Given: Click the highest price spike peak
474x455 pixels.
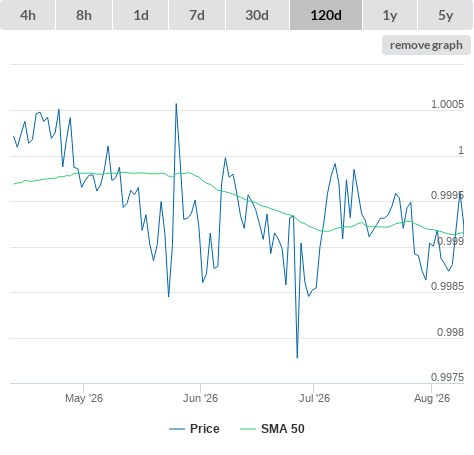Looking at the screenshot, I should tap(176, 104).
